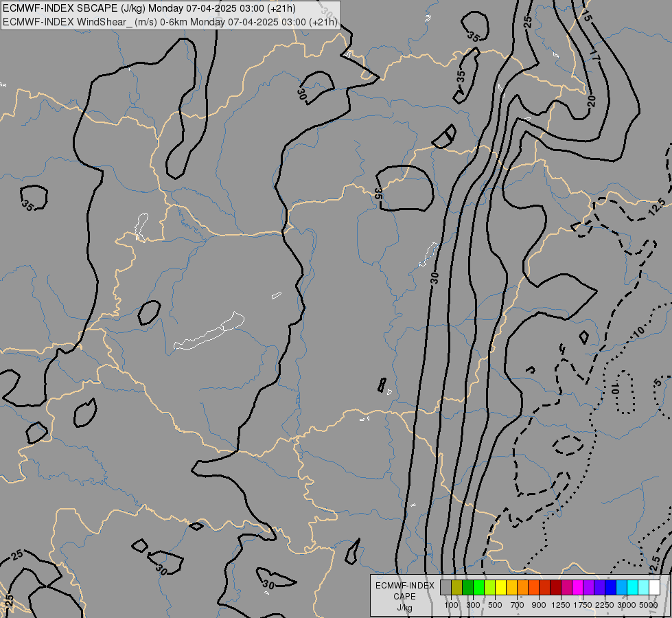Select the legend value 500

click(x=495, y=605)
